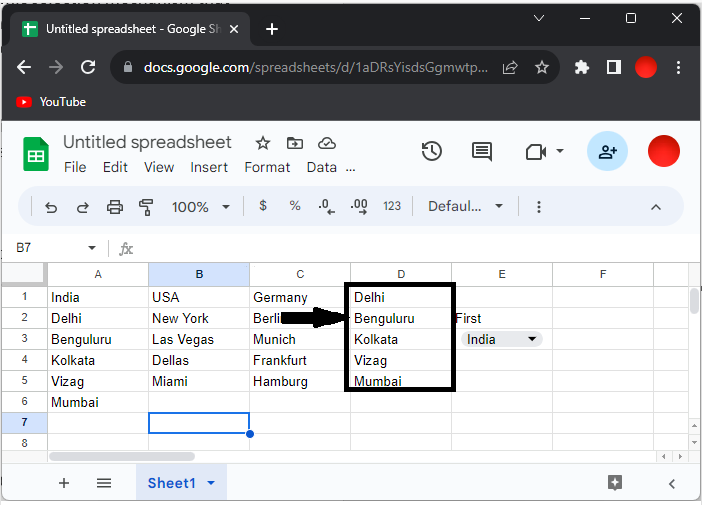Click the print icon

coord(115,207)
